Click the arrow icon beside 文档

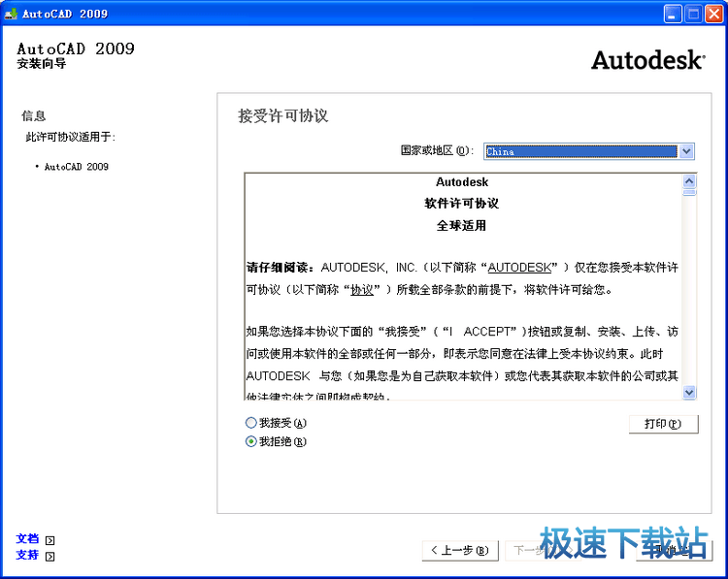pyautogui.click(x=50, y=540)
